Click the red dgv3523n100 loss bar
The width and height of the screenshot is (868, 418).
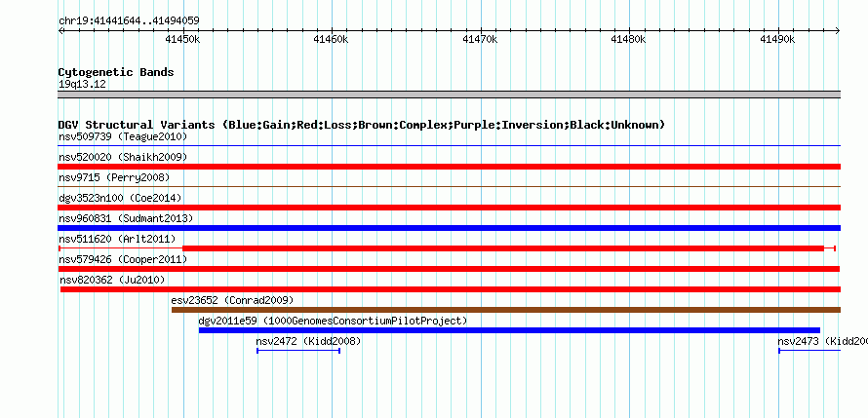[x=450, y=208]
